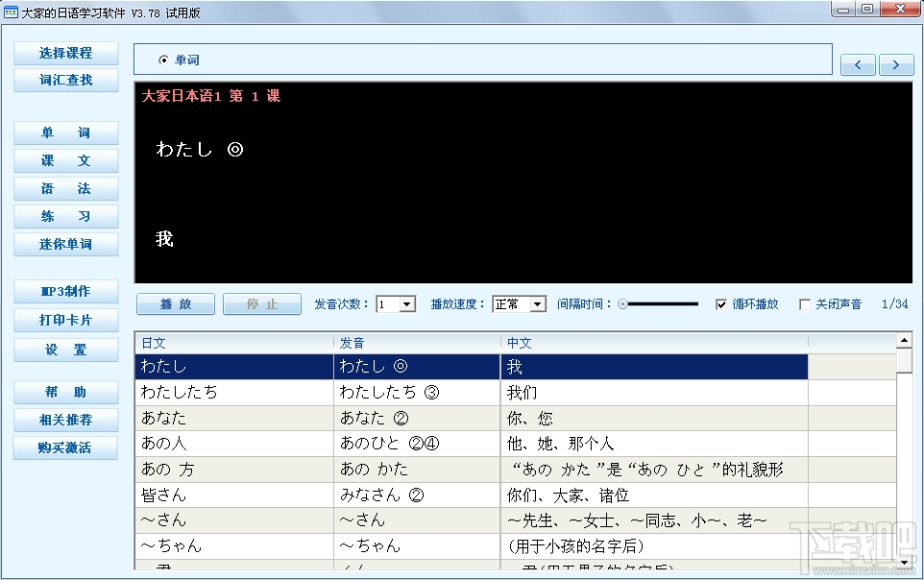
Task: Select the 单词 radio button
Action: coord(163,60)
